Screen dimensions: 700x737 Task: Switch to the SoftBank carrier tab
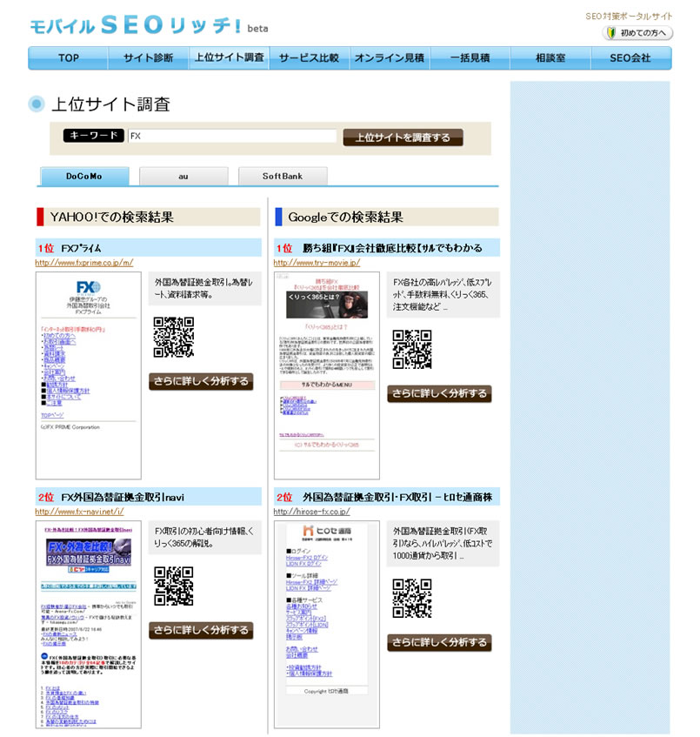[283, 177]
